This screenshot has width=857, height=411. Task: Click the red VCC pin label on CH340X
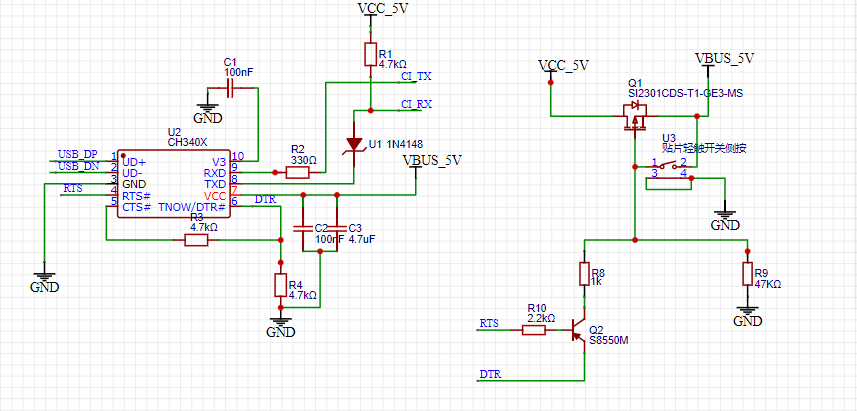[x=215, y=196]
